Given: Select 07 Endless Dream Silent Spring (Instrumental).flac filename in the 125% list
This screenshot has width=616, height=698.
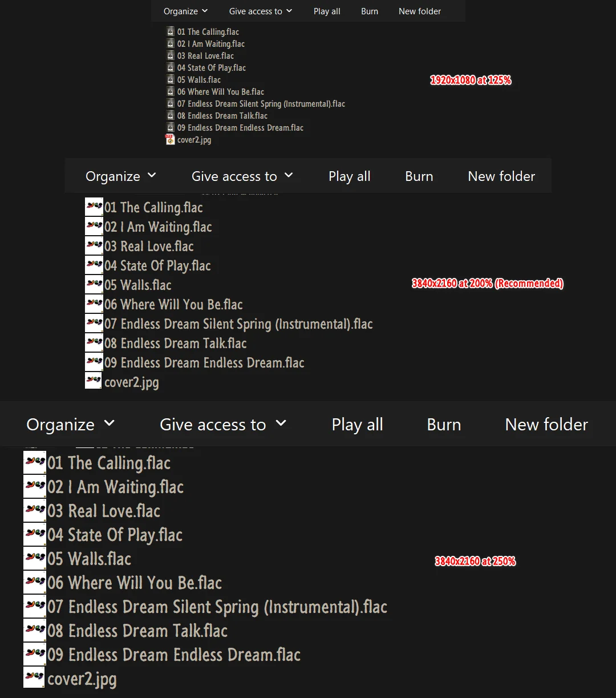Looking at the screenshot, I should [261, 104].
